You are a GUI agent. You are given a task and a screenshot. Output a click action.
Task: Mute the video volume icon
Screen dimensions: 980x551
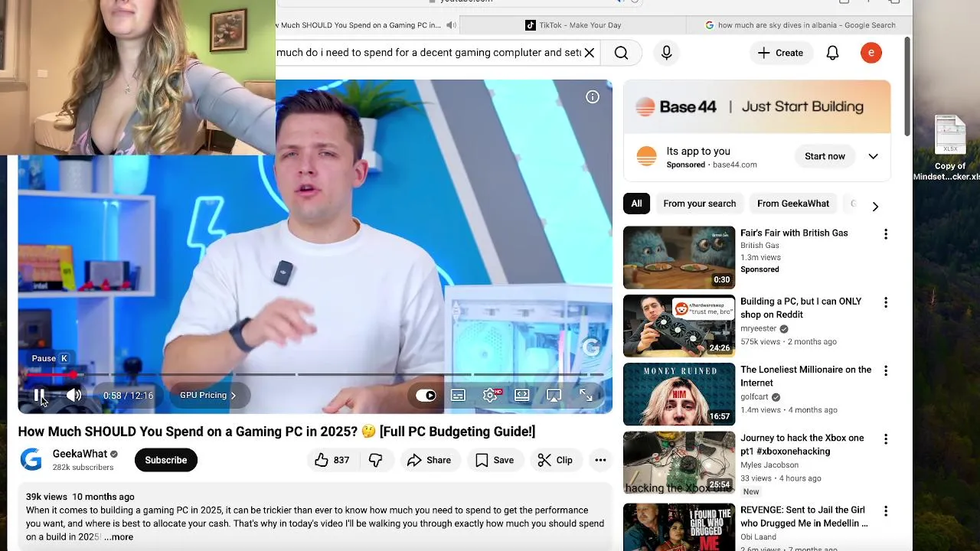tap(73, 396)
